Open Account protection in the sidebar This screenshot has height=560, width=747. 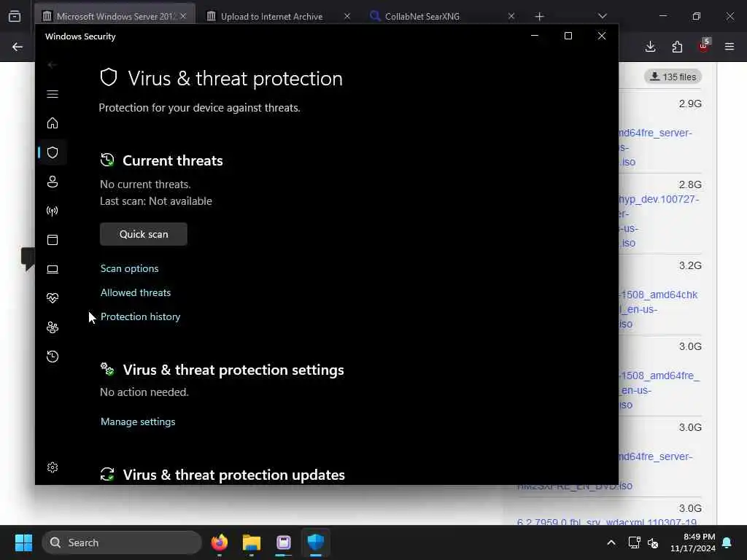[53, 182]
